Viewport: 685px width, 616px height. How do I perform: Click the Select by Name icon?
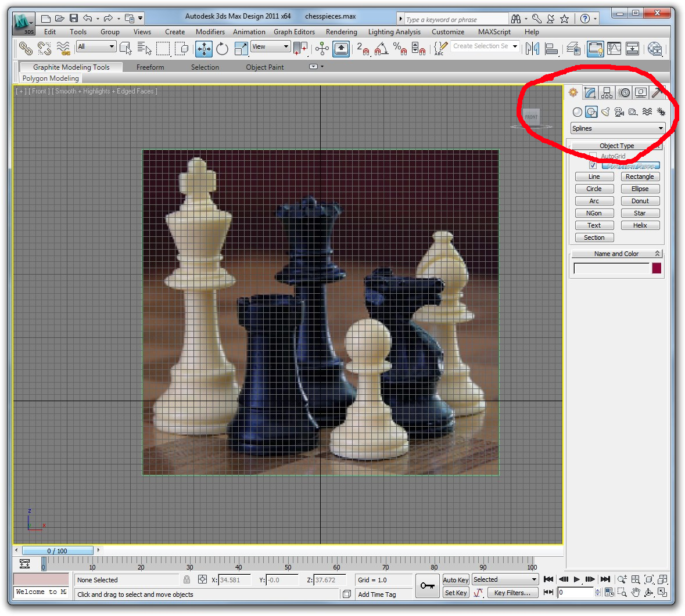(144, 49)
